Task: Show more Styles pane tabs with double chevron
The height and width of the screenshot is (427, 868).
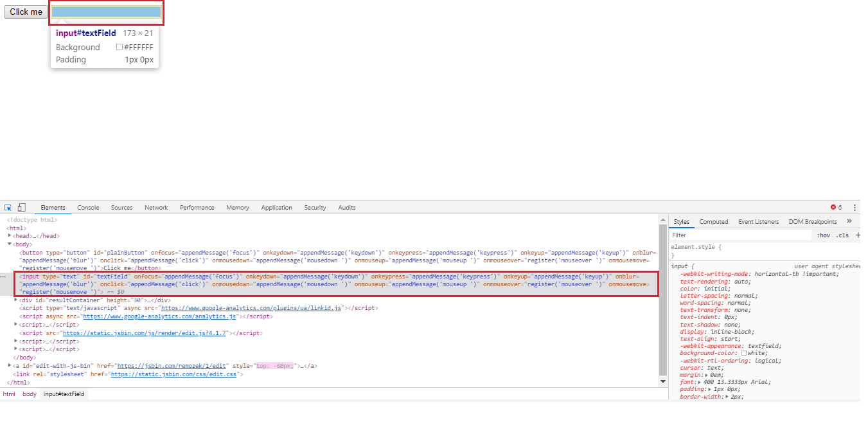Action: [x=849, y=221]
